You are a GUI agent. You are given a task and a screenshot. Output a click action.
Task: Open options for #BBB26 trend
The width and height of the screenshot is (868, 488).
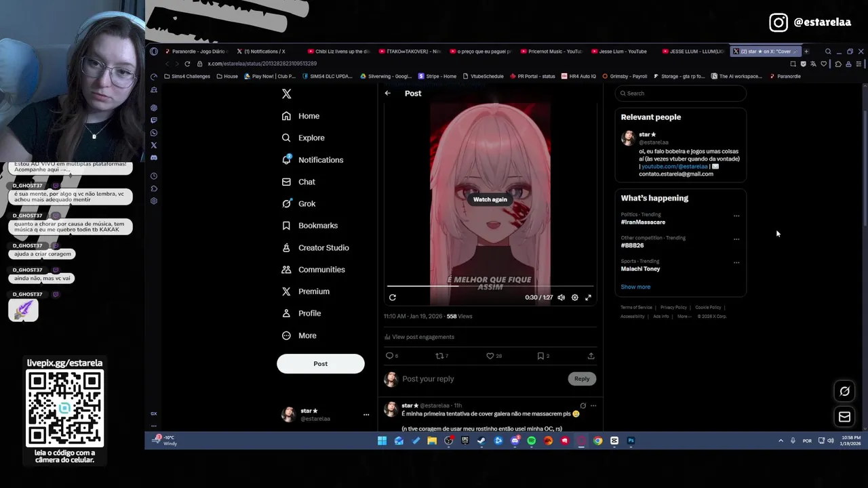(736, 239)
